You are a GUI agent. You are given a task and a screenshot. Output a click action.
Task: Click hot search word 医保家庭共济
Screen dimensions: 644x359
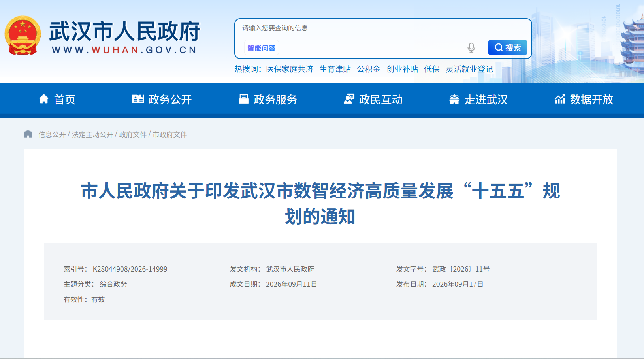tap(290, 69)
